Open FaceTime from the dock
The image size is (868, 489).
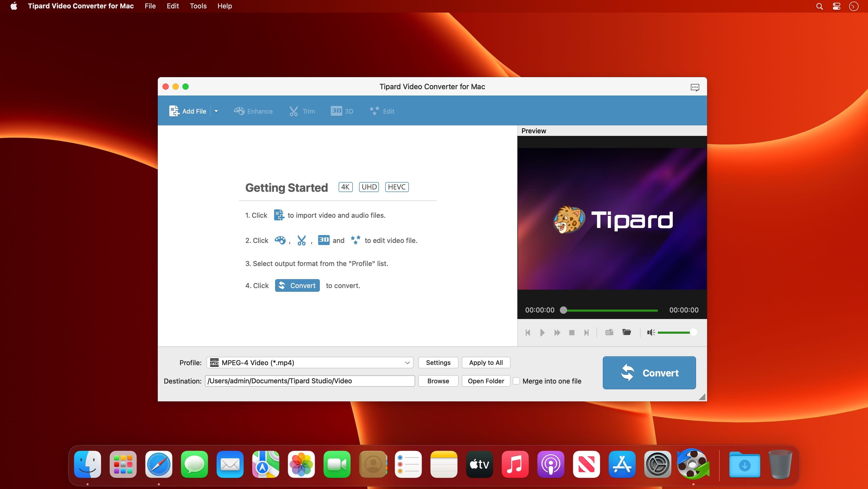(x=337, y=464)
